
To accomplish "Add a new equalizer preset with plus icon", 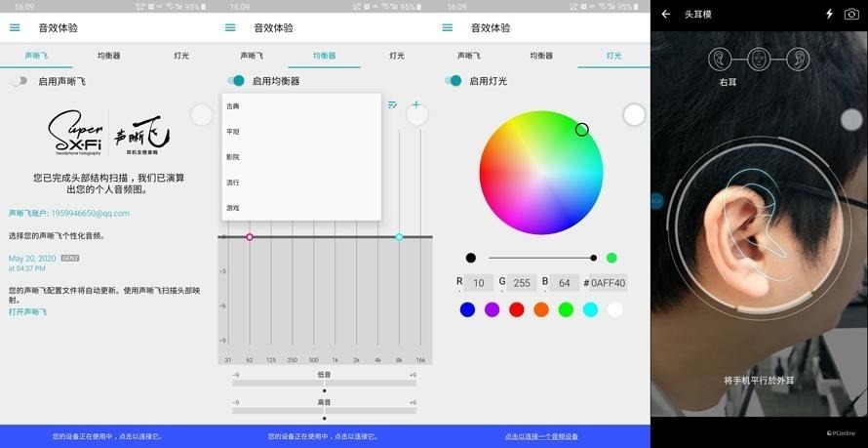I will coord(416,104).
